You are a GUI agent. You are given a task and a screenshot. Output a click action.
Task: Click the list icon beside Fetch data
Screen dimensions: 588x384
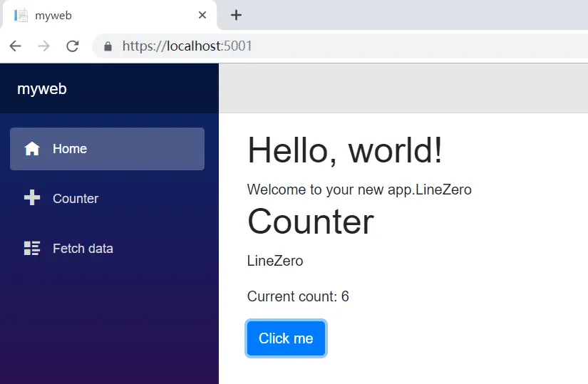tap(32, 248)
